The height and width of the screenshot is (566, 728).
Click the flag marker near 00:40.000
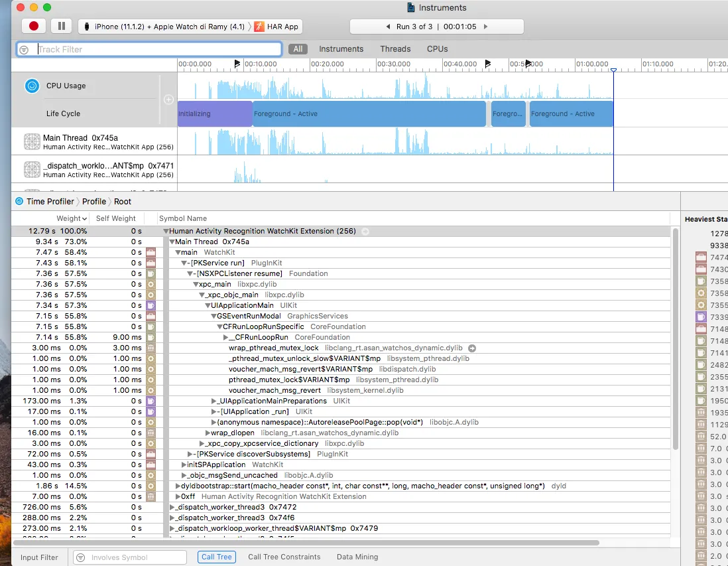(x=487, y=64)
